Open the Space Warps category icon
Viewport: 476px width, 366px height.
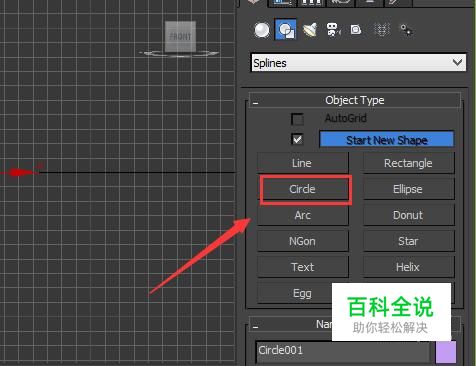[382, 30]
